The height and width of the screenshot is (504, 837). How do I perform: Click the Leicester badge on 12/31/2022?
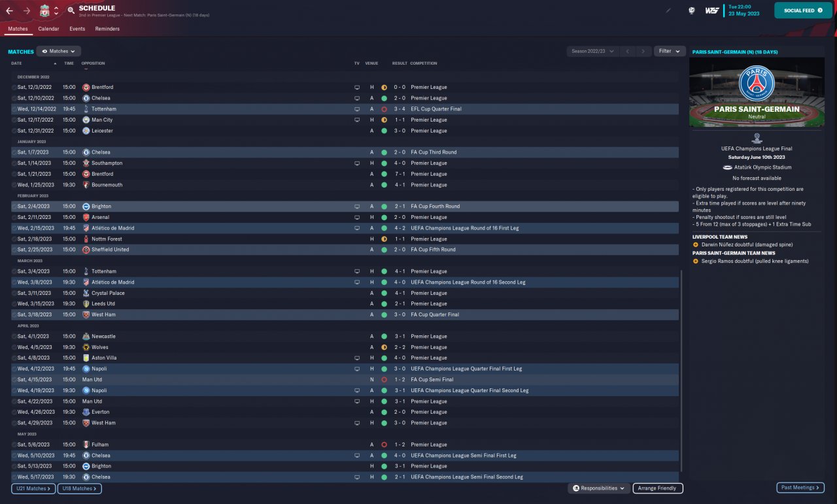tap(86, 131)
